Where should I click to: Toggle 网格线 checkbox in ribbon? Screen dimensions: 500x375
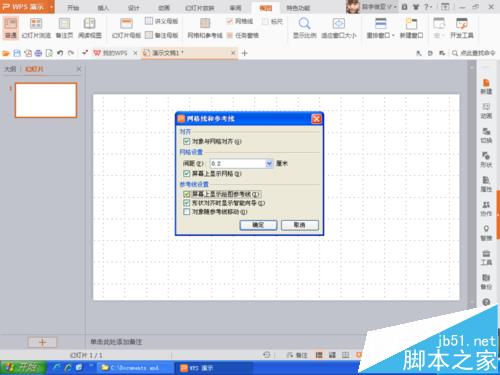[x=229, y=21]
